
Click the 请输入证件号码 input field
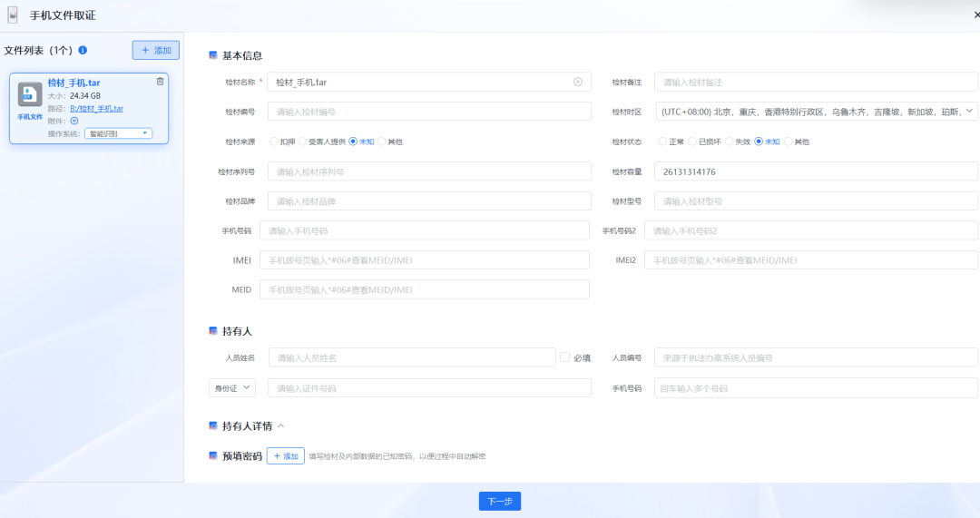(429, 388)
